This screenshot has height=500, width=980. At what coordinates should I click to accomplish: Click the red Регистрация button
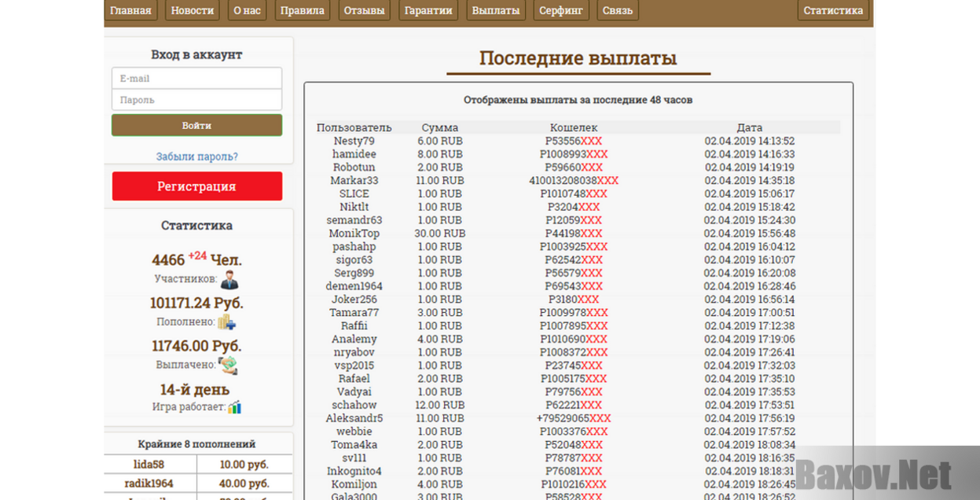tap(196, 186)
